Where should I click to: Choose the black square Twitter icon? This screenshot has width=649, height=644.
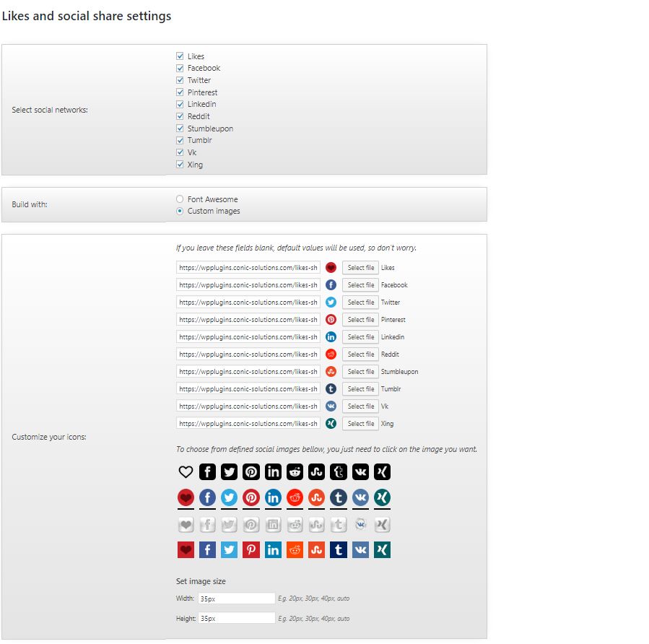pyautogui.click(x=229, y=472)
